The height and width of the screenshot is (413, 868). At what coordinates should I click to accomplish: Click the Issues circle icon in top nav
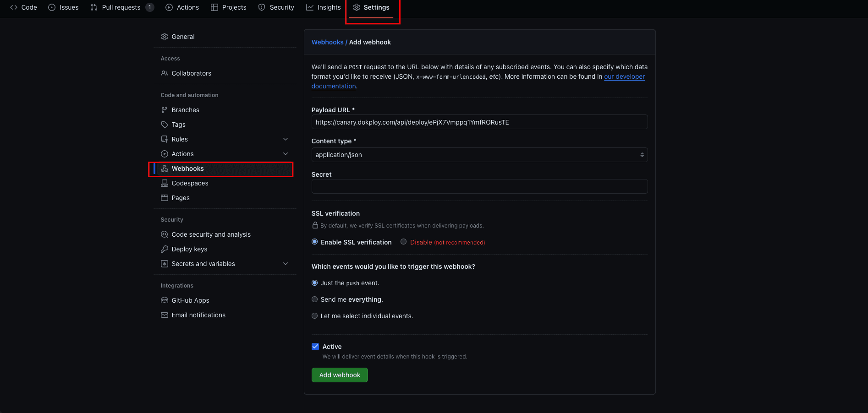point(52,7)
